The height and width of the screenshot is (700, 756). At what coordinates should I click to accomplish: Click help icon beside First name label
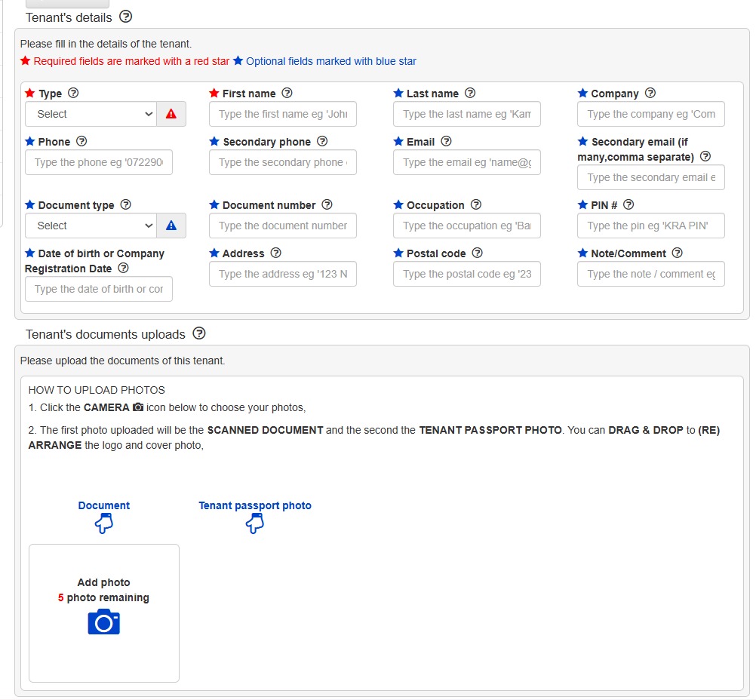click(287, 93)
